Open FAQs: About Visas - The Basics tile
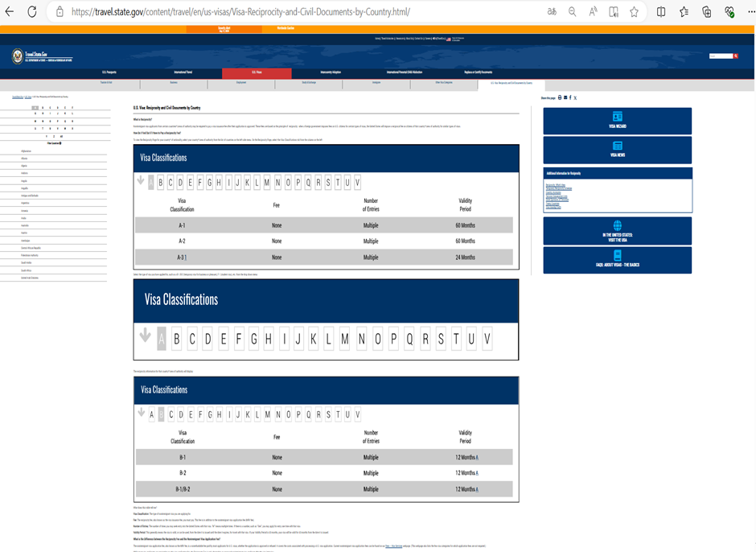The image size is (756, 552). pos(617,260)
